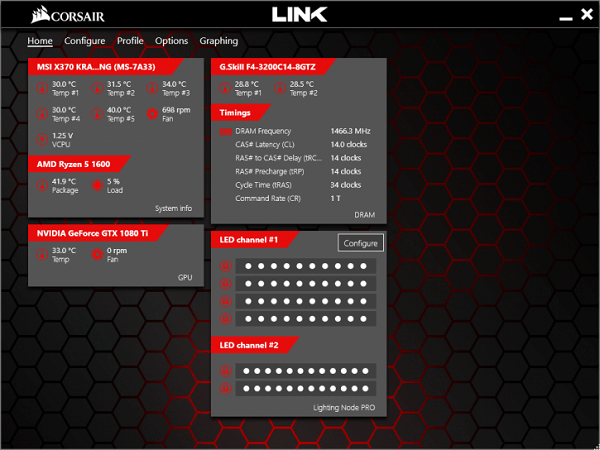Click the G.Skill Temp #2 thermometer icon
Screen dimensions: 600x450
point(280,88)
